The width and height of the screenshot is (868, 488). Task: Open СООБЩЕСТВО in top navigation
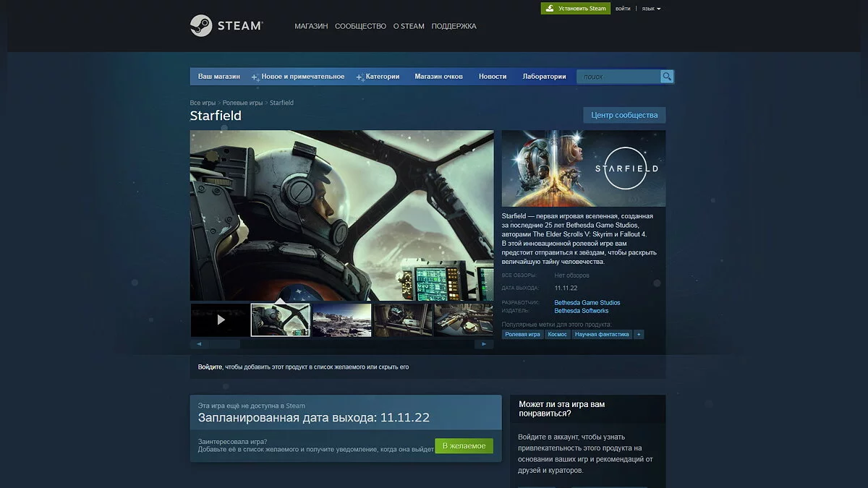360,26
